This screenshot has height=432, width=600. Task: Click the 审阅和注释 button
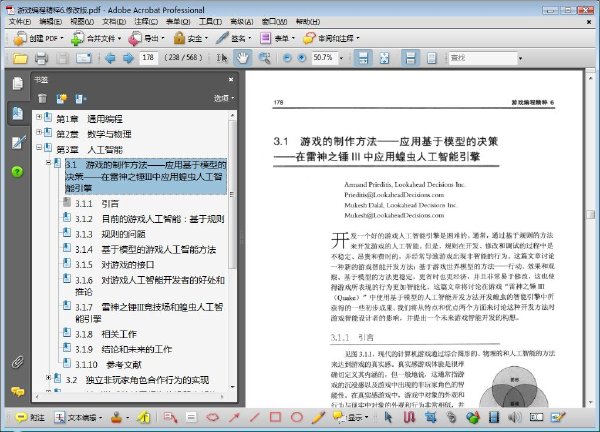(x=331, y=38)
